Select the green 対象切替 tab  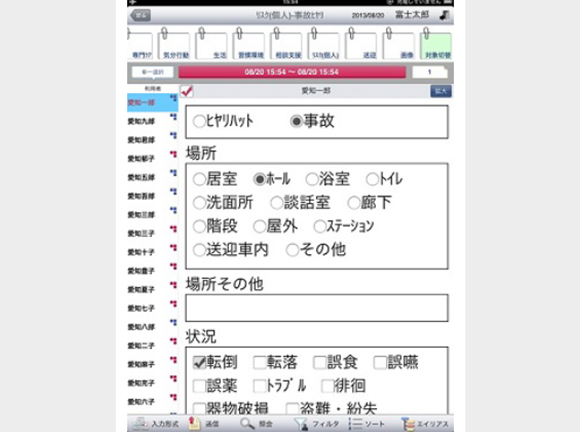pos(436,44)
